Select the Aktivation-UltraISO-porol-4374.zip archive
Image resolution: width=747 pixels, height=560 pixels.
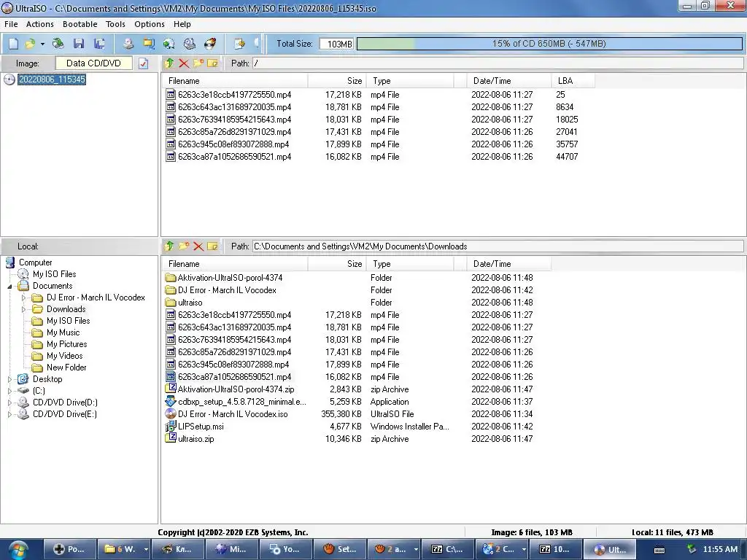point(236,389)
